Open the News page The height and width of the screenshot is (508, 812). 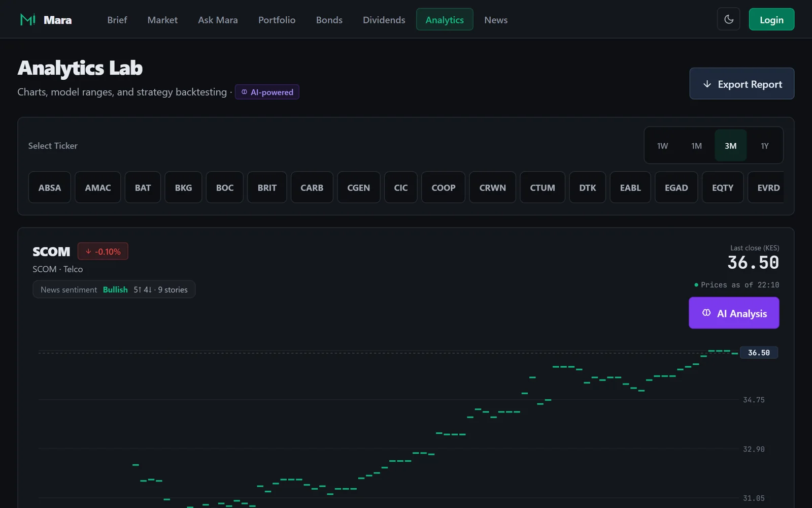[496, 20]
